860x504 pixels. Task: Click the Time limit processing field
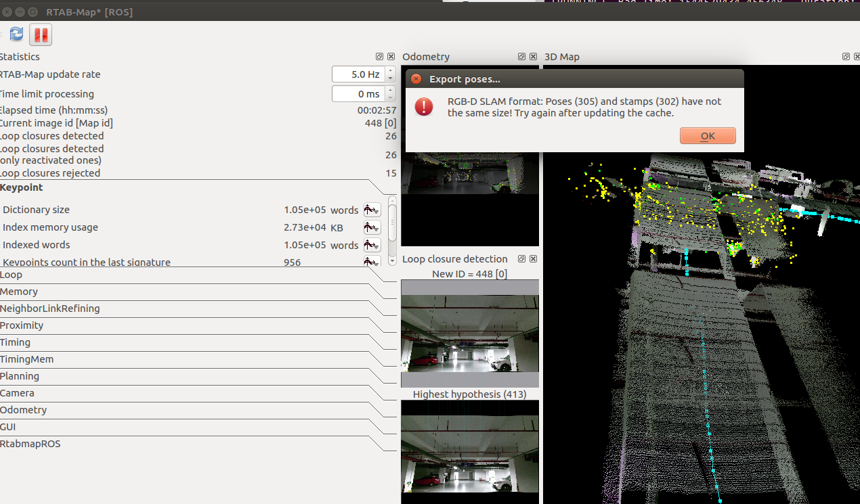tap(358, 94)
